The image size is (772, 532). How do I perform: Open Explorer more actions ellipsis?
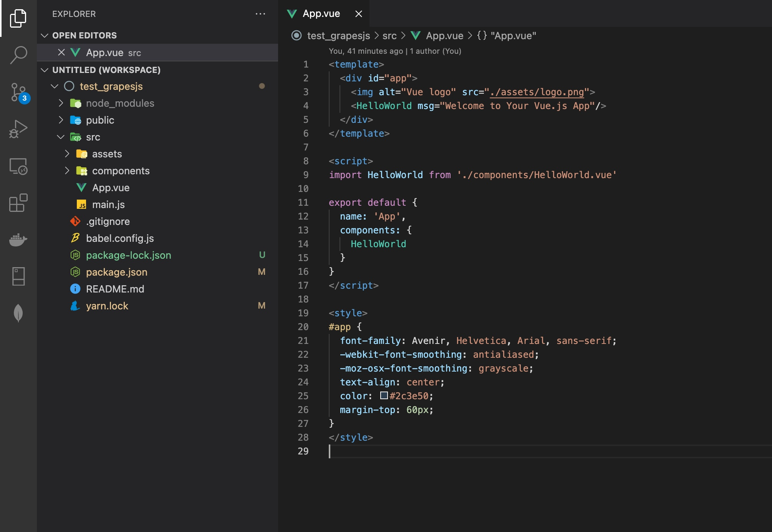(260, 14)
